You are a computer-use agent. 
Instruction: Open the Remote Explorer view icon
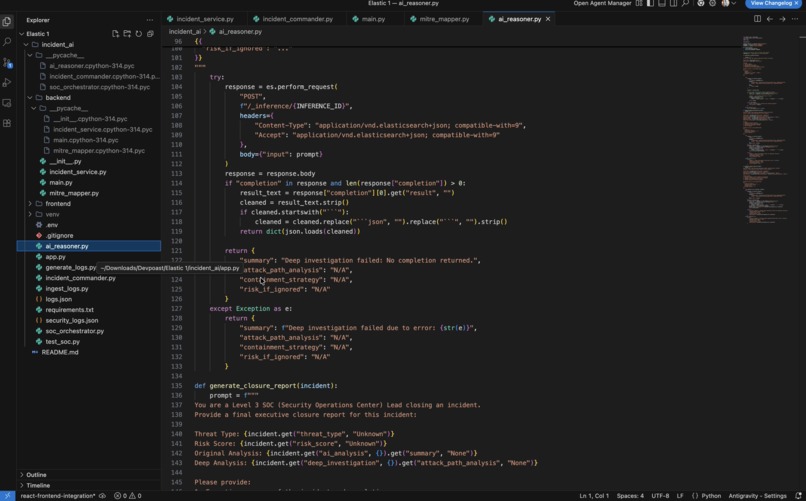(x=7, y=103)
